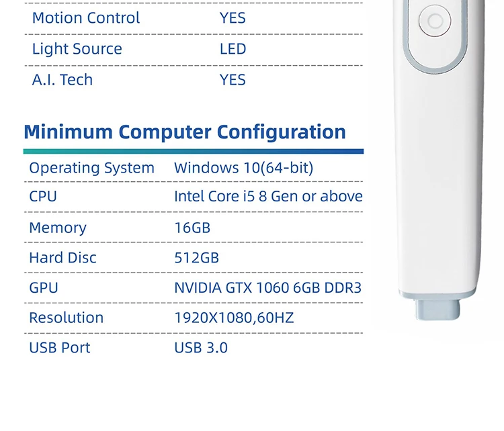Click the Light Source label
This screenshot has width=504, height=431.
77,49
